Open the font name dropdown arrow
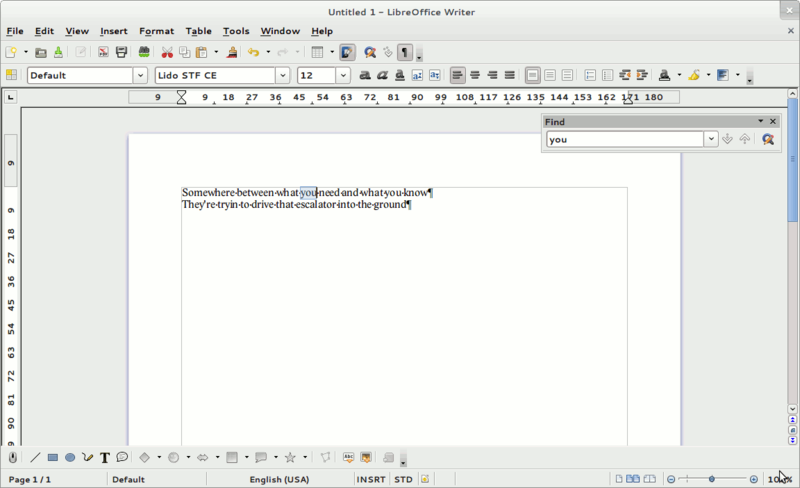This screenshot has width=800, height=488. pos(283,76)
